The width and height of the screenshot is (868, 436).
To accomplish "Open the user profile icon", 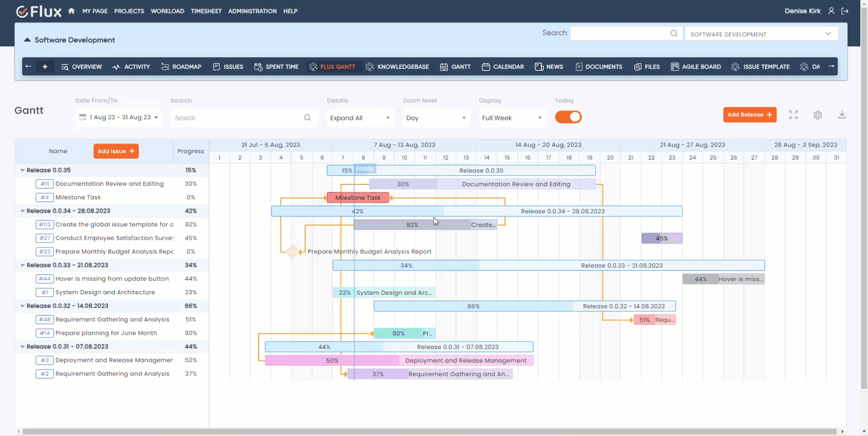I will click(x=832, y=11).
